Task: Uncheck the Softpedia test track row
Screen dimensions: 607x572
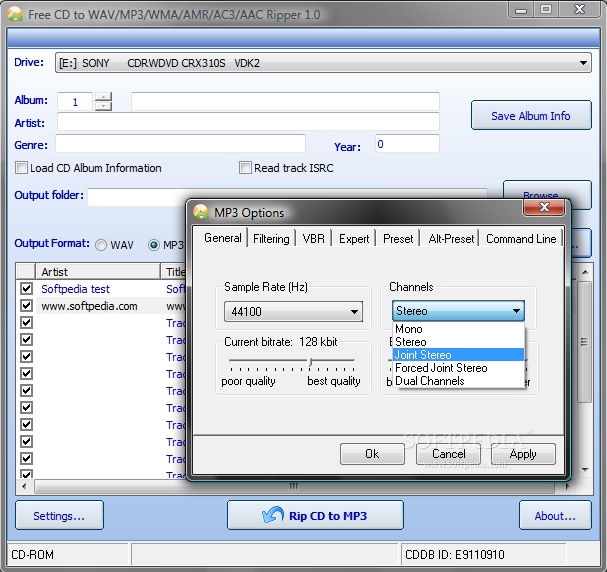Action: (x=26, y=288)
